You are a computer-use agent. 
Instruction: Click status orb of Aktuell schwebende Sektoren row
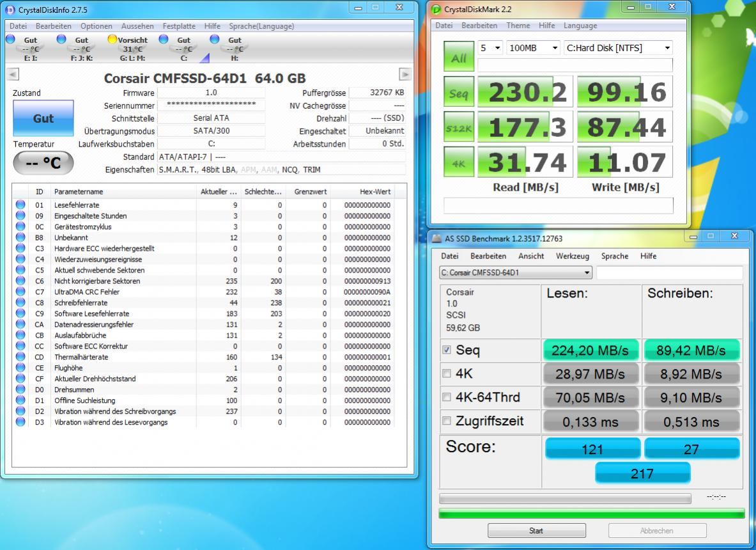click(x=20, y=270)
